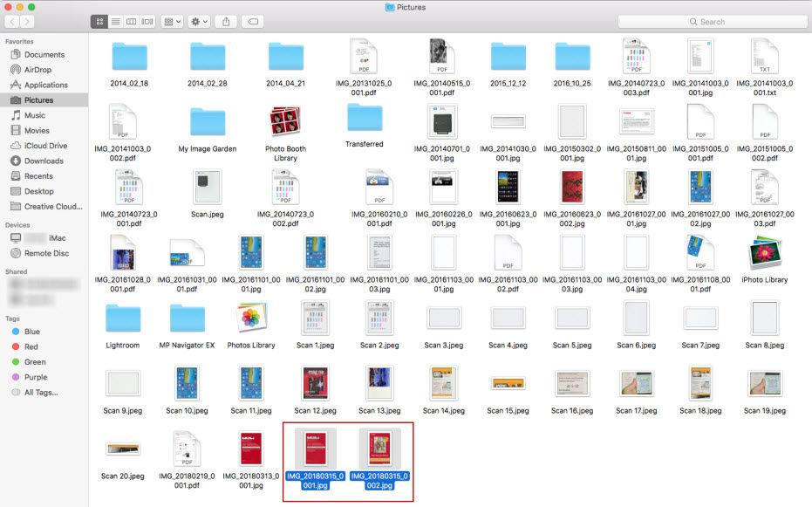
Task: Select Pictures in the sidebar
Action: [44, 100]
